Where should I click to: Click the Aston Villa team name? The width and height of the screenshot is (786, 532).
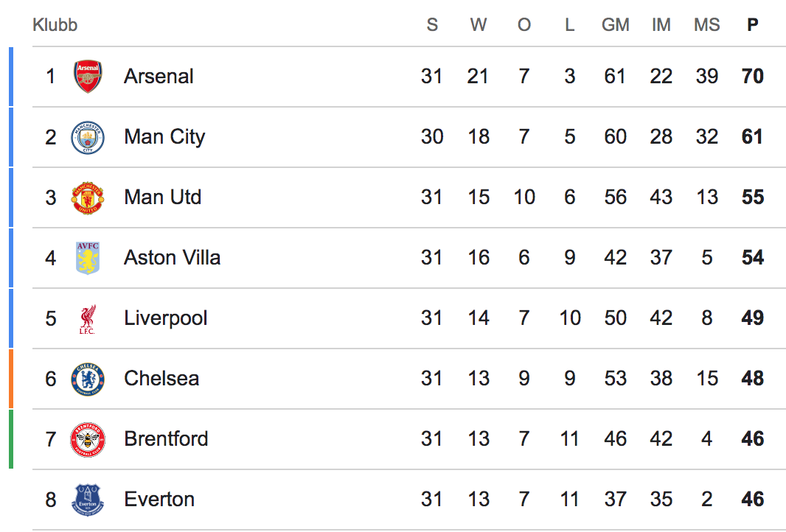(172, 258)
